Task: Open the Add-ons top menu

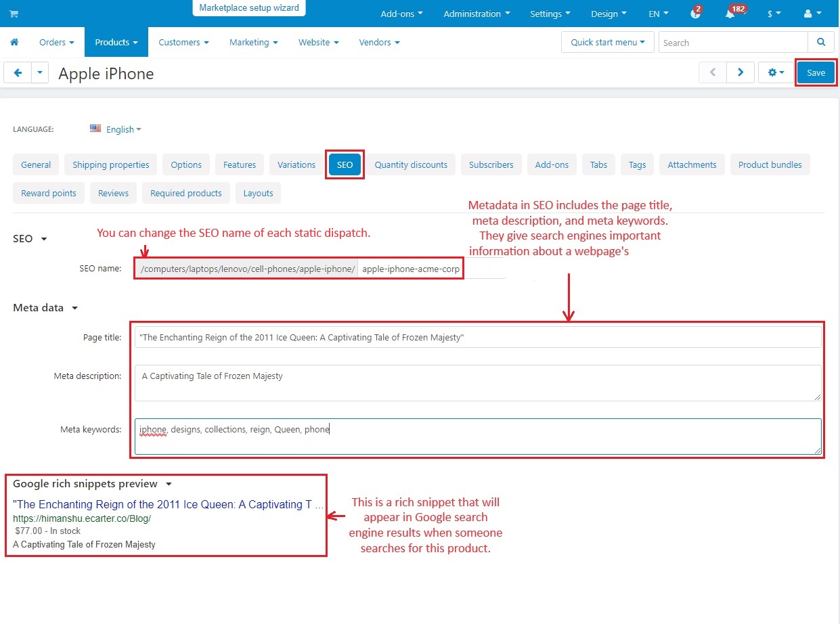Action: [401, 14]
